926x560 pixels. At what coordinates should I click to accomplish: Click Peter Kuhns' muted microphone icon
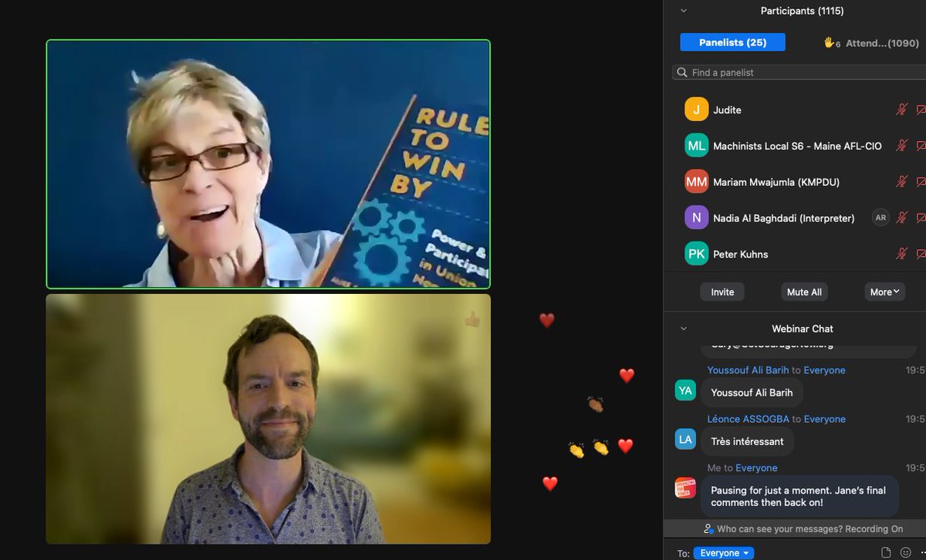point(901,254)
